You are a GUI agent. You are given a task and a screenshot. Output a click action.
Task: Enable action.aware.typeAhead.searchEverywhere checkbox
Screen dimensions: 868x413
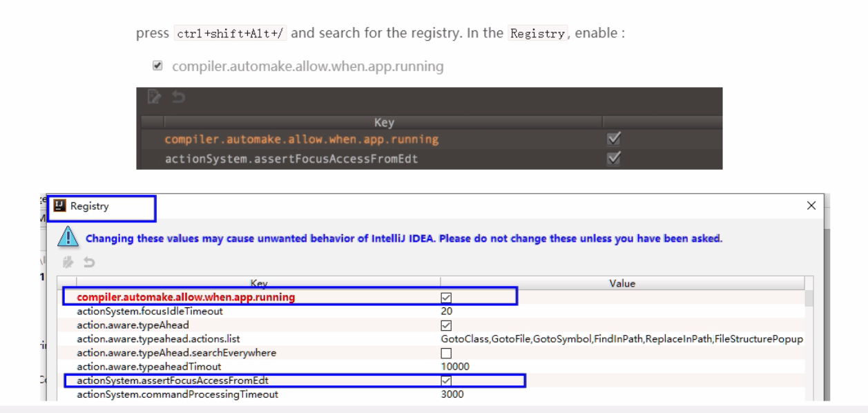445,353
